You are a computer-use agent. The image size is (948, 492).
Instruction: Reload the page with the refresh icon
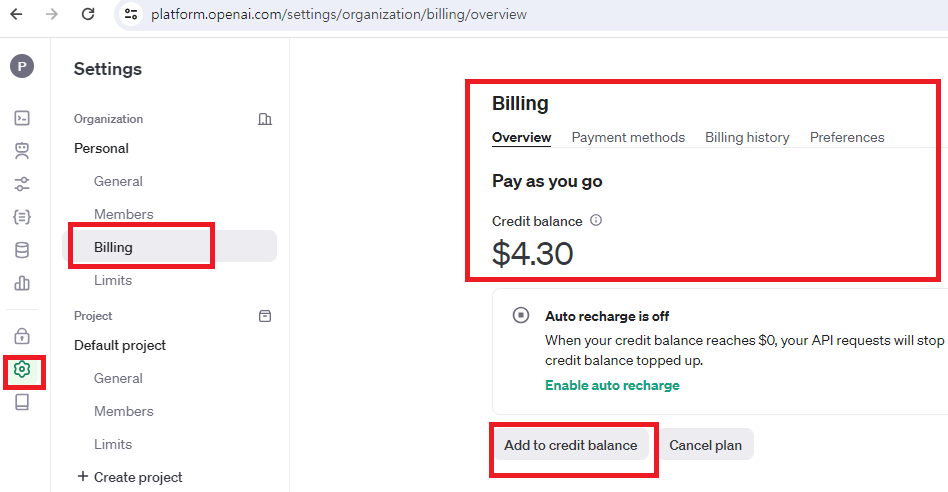(88, 14)
